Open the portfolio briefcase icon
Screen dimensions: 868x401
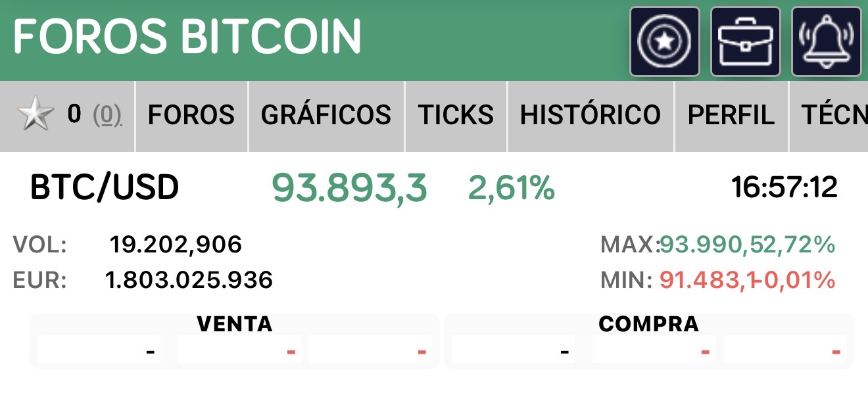point(746,41)
